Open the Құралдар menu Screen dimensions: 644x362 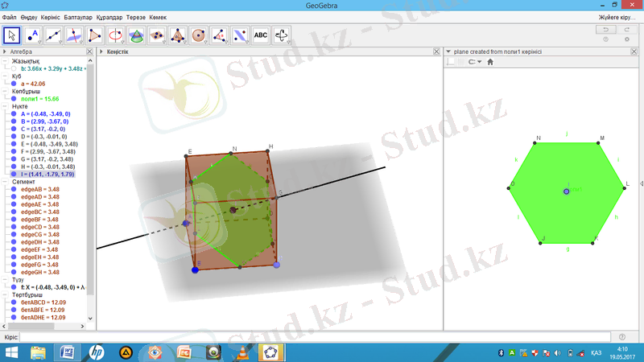[109, 17]
